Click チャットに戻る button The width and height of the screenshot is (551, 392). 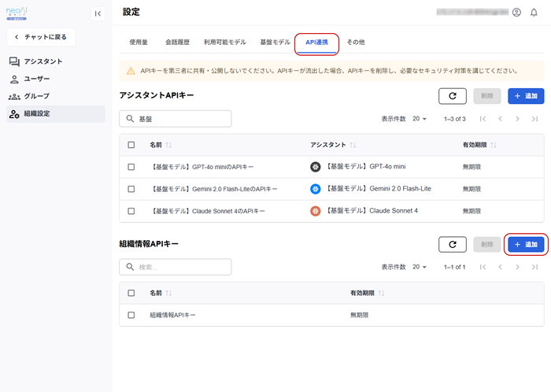click(41, 37)
